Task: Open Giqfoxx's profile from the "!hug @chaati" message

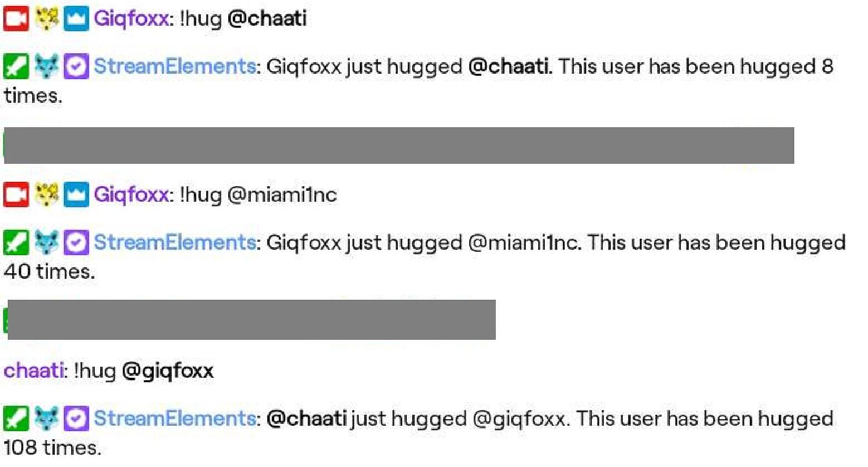Action: click(131, 19)
